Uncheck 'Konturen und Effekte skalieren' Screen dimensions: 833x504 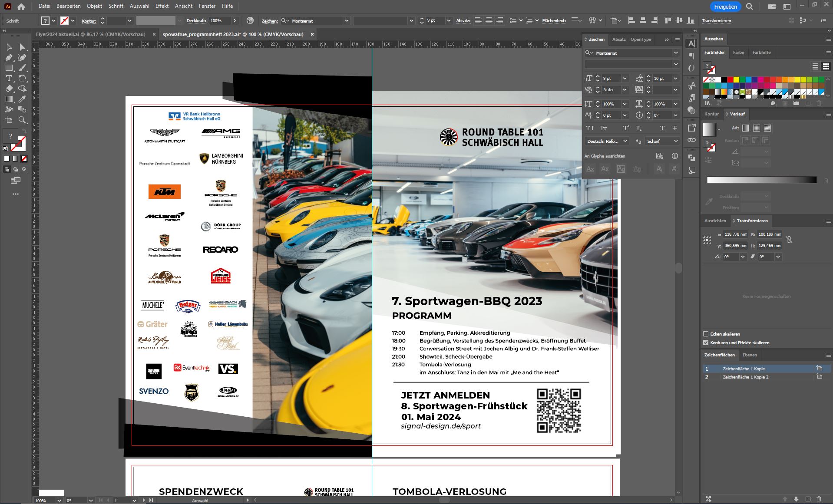[706, 343]
